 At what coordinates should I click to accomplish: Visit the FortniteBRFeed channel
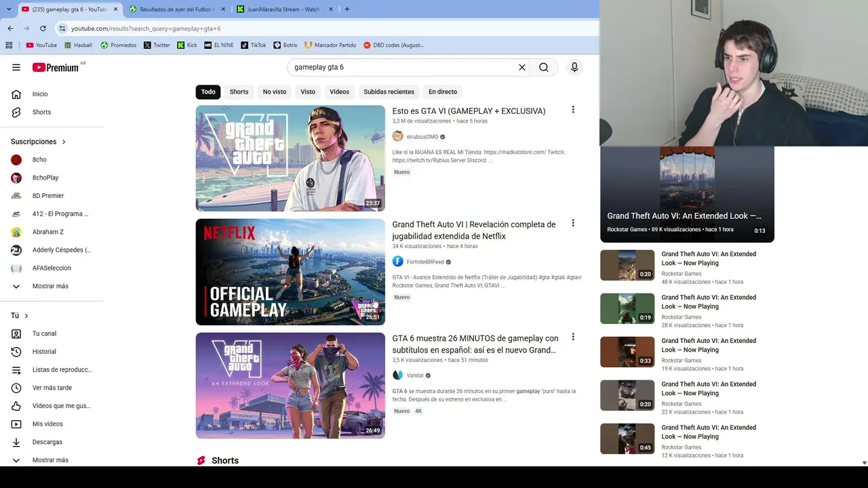click(x=425, y=262)
